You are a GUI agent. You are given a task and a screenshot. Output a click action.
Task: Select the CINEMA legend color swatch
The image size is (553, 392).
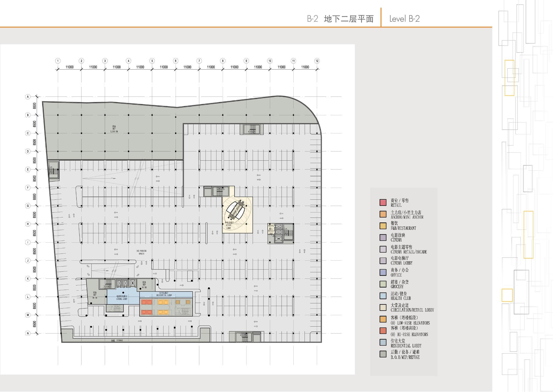[x=383, y=237]
